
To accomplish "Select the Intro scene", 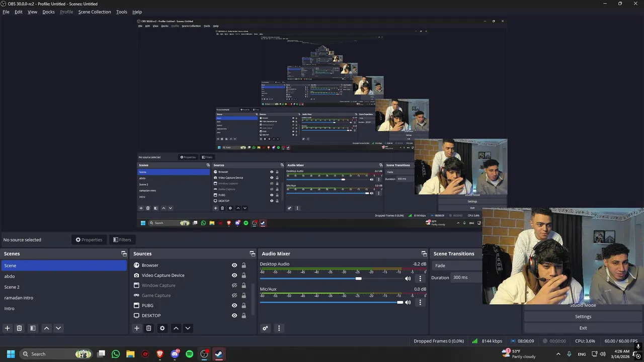I will (x=64, y=309).
